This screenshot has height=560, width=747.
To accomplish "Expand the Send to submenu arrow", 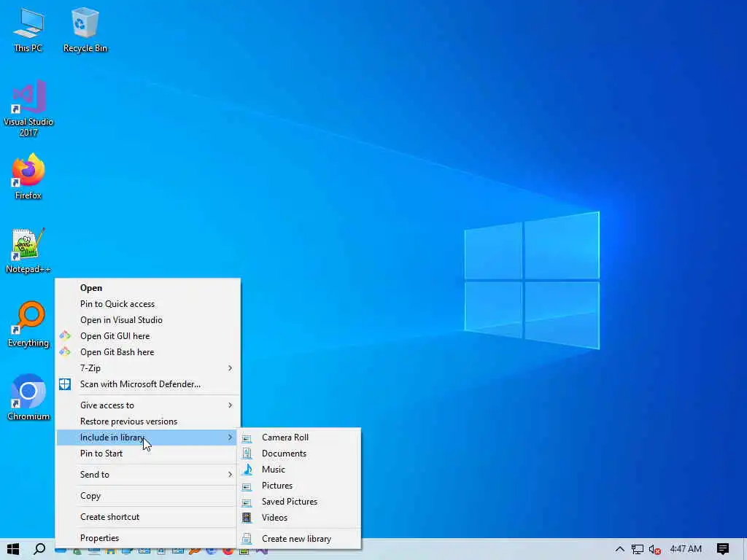I will pos(230,475).
